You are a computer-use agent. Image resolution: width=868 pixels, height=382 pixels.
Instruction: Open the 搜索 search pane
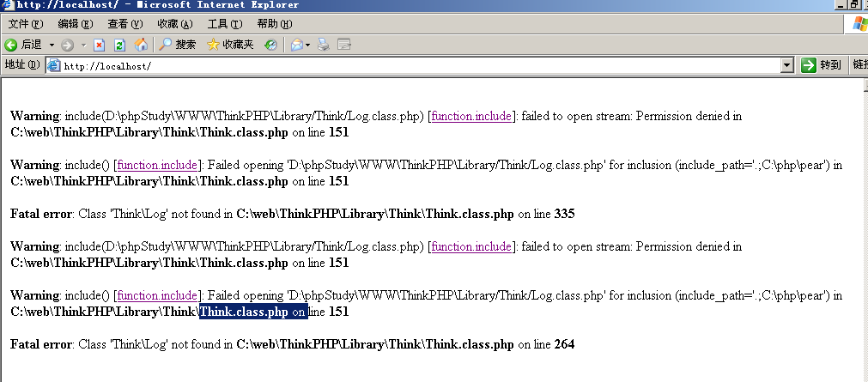177,45
